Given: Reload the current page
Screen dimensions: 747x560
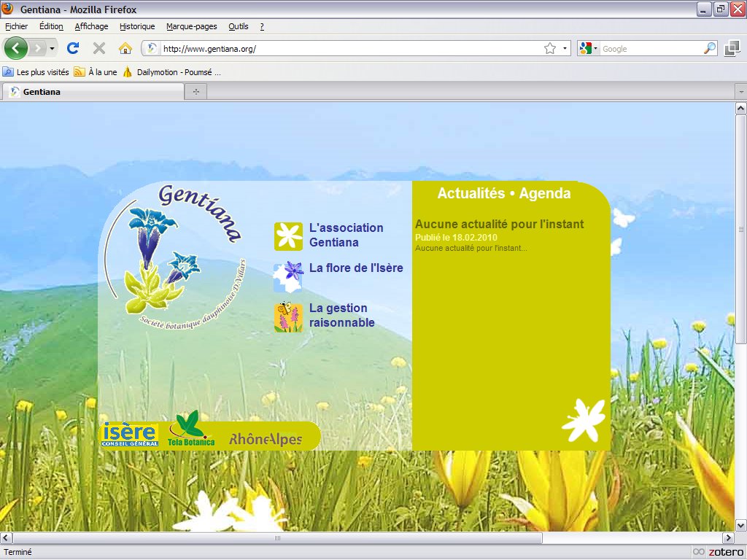Looking at the screenshot, I should click(x=73, y=48).
